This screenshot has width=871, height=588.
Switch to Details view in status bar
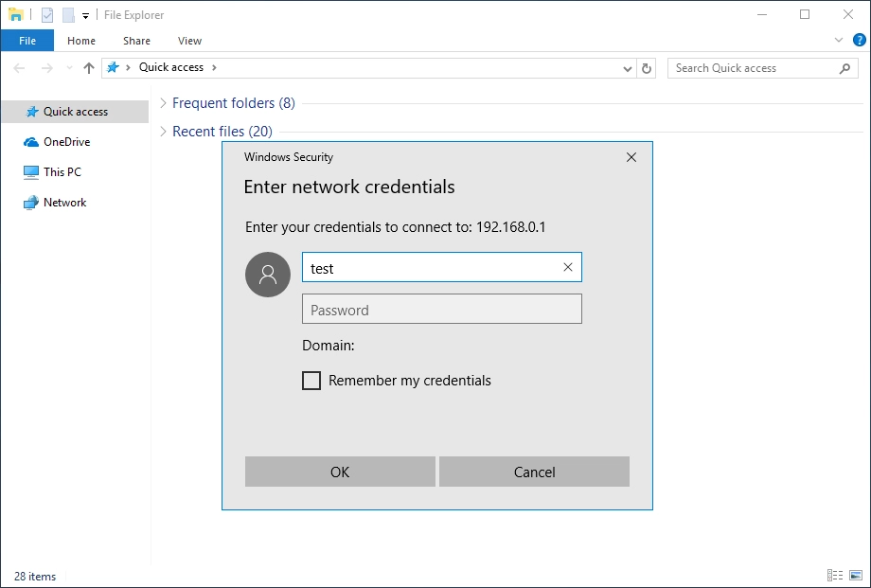point(835,576)
